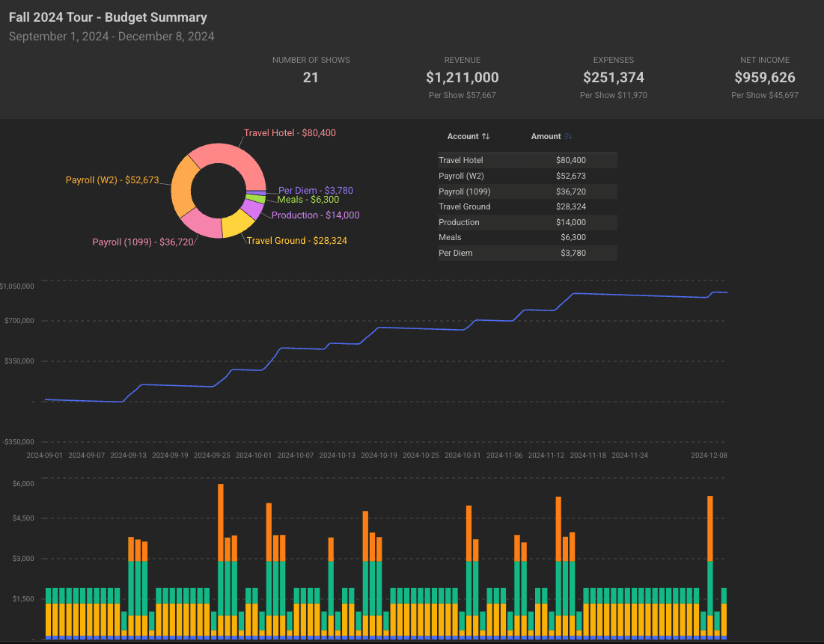
Task: Click the green Meals donut slice
Action: coord(257,198)
